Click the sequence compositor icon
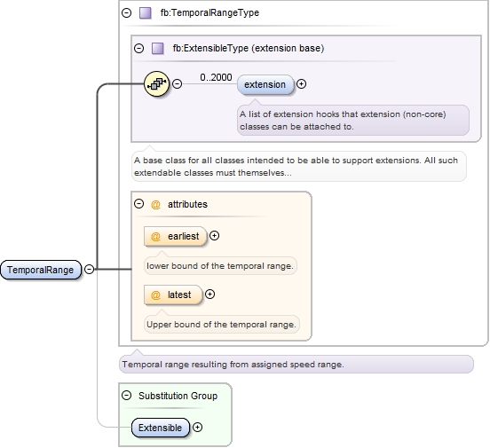This screenshot has width=490, height=448. click(x=156, y=83)
